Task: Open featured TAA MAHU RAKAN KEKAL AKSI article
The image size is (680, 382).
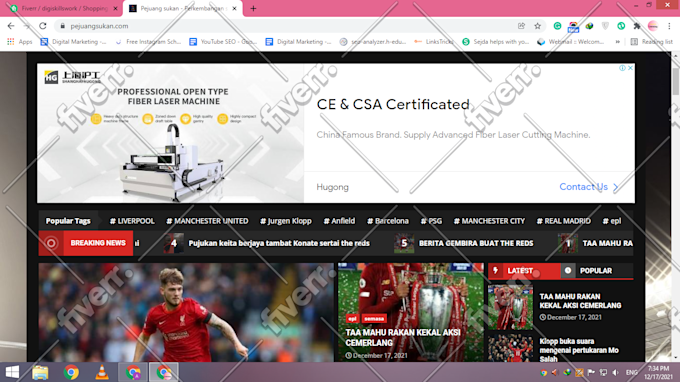Action: (x=403, y=337)
